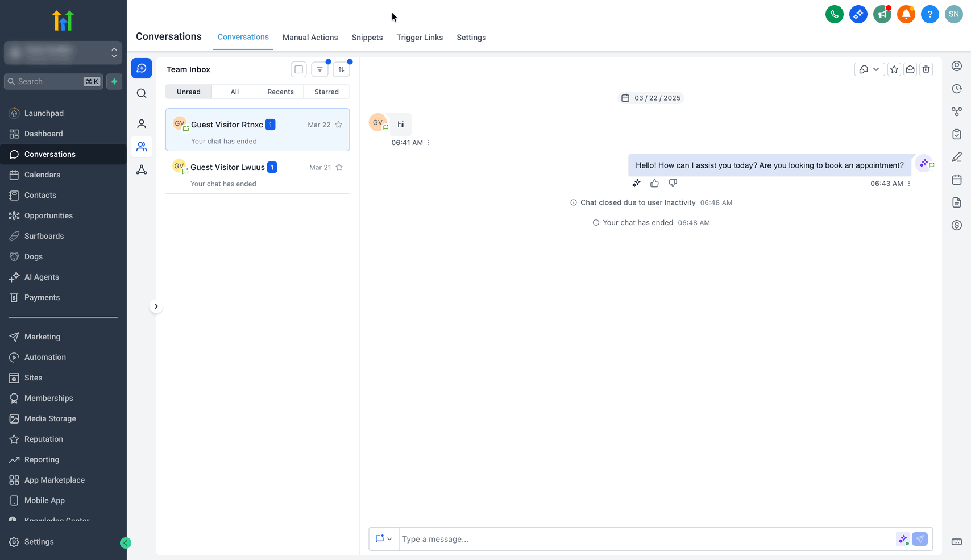Open the tasks clipboard check icon

[957, 134]
